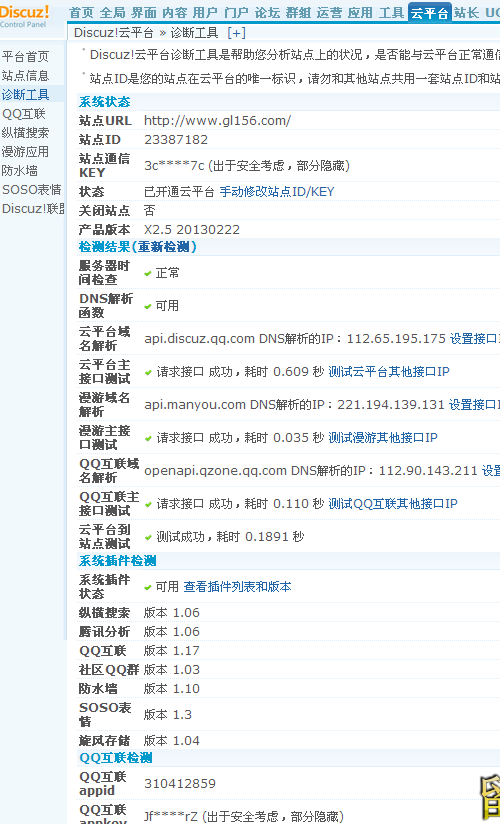The image size is (500, 824).
Task: Click the green check beside 正常
Action: (148, 274)
